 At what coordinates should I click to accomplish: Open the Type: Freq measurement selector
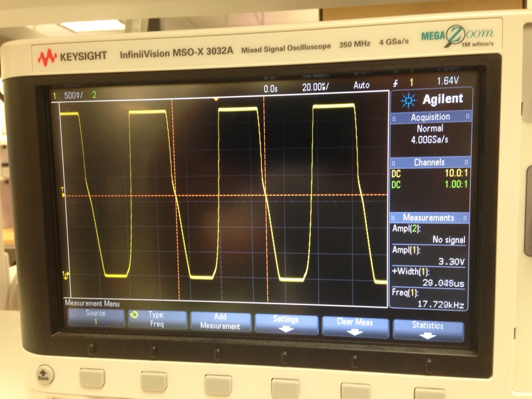(x=157, y=319)
